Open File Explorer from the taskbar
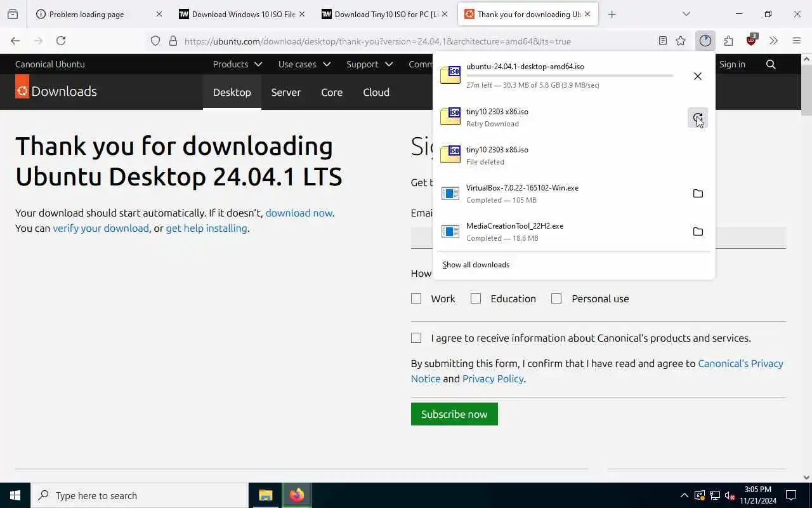Screen dimensions: 812x508 (266, 495)
